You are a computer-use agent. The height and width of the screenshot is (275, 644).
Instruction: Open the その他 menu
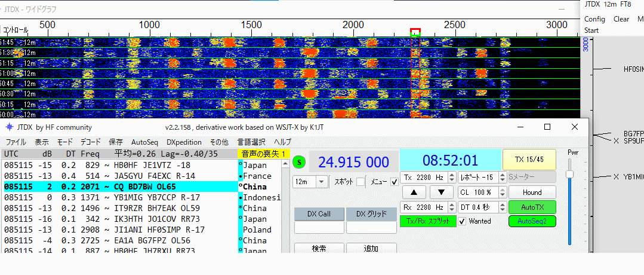tap(219, 142)
